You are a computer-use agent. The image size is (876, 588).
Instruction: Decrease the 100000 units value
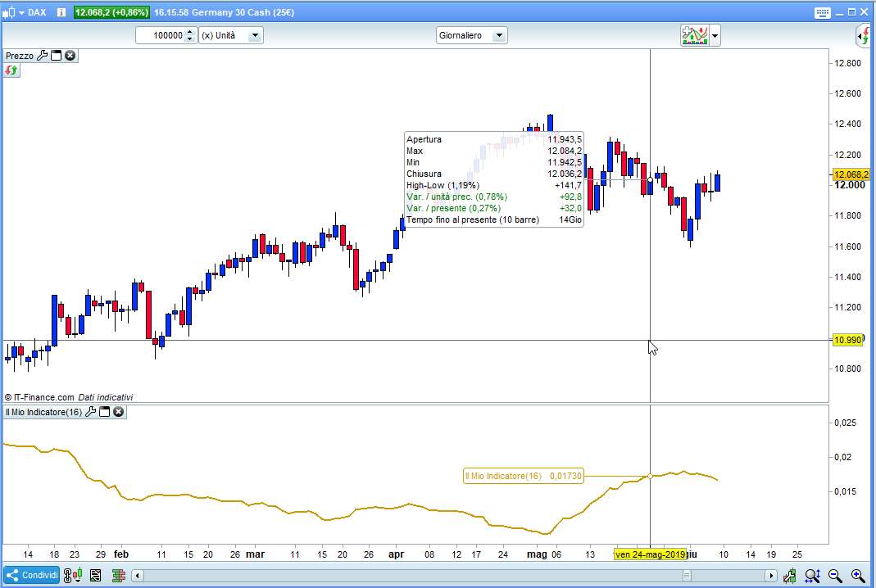tap(190, 39)
